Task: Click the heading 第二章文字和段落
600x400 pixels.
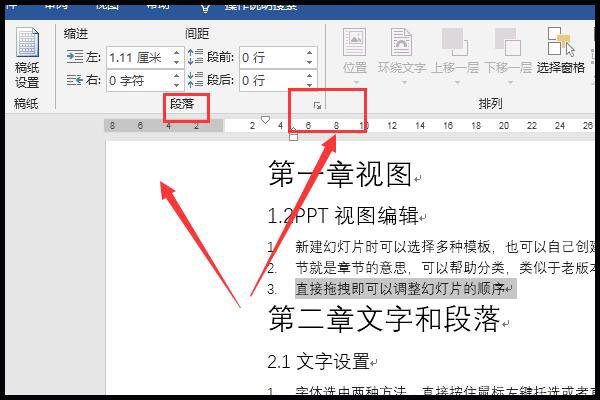Action: pyautogui.click(x=384, y=319)
